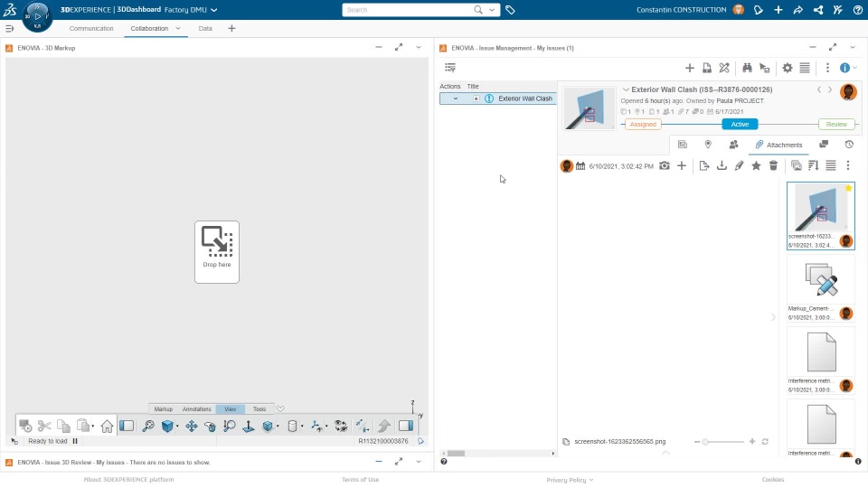Open the help question mark icon

tap(857, 10)
